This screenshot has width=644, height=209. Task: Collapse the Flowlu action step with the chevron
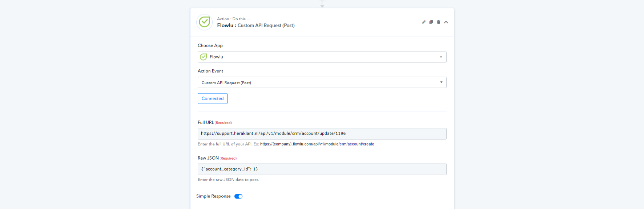[446, 22]
